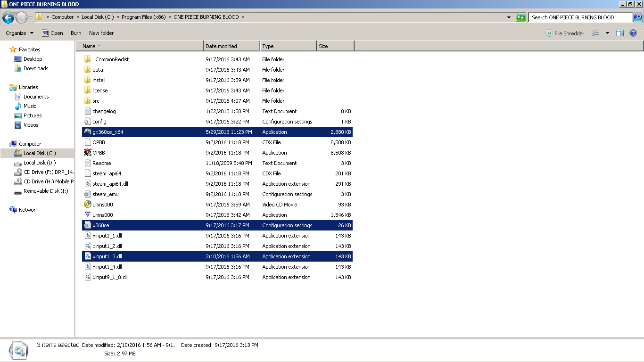The height and width of the screenshot is (362, 644).
Task: Create a New folder from toolbar
Action: pyautogui.click(x=101, y=33)
